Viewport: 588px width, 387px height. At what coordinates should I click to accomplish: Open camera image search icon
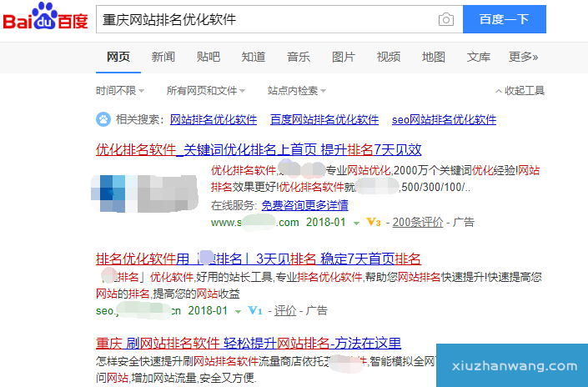(x=446, y=19)
